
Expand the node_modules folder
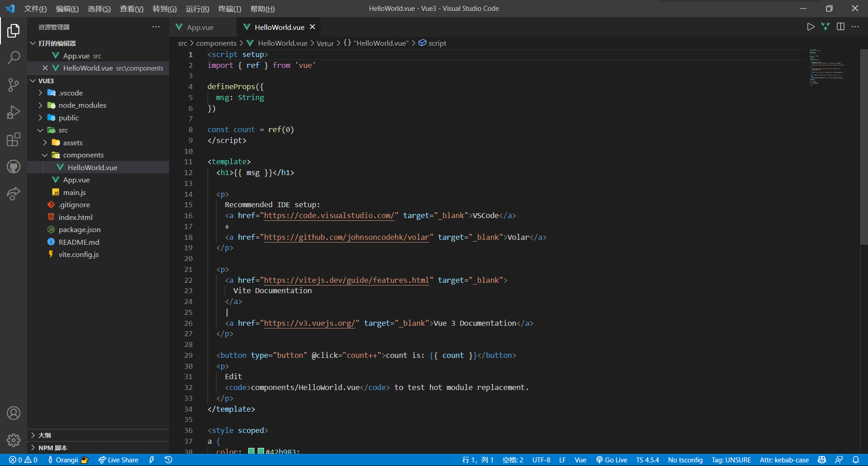tap(82, 105)
